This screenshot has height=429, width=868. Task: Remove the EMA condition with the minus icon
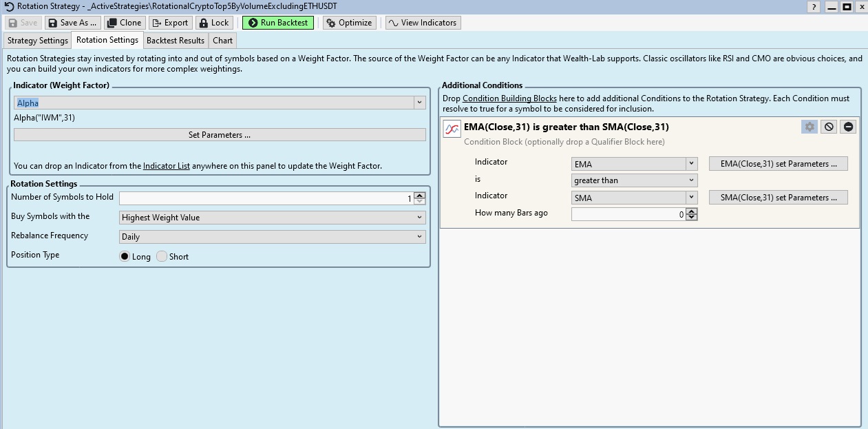(848, 127)
